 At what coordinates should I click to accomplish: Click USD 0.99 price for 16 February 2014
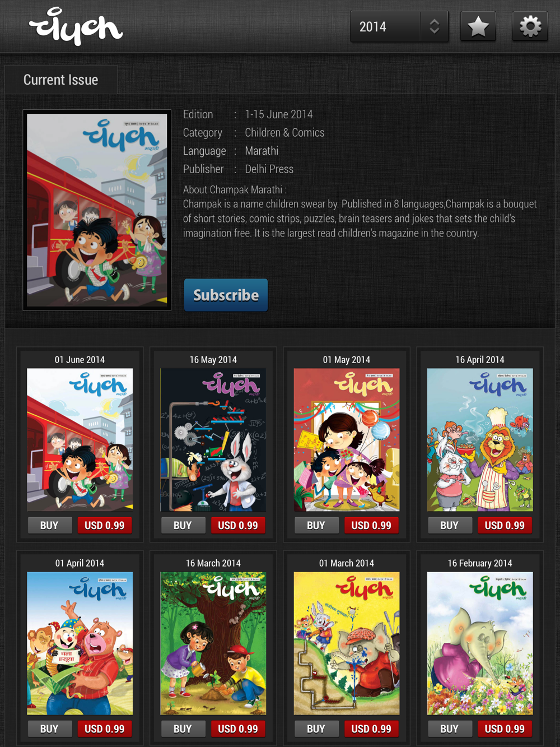click(505, 729)
